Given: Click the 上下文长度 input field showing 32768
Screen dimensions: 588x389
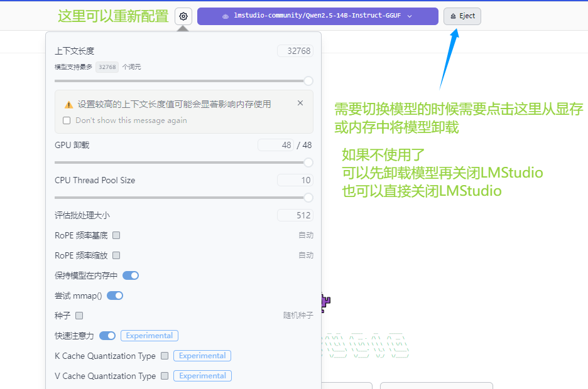Looking at the screenshot, I should (x=295, y=51).
